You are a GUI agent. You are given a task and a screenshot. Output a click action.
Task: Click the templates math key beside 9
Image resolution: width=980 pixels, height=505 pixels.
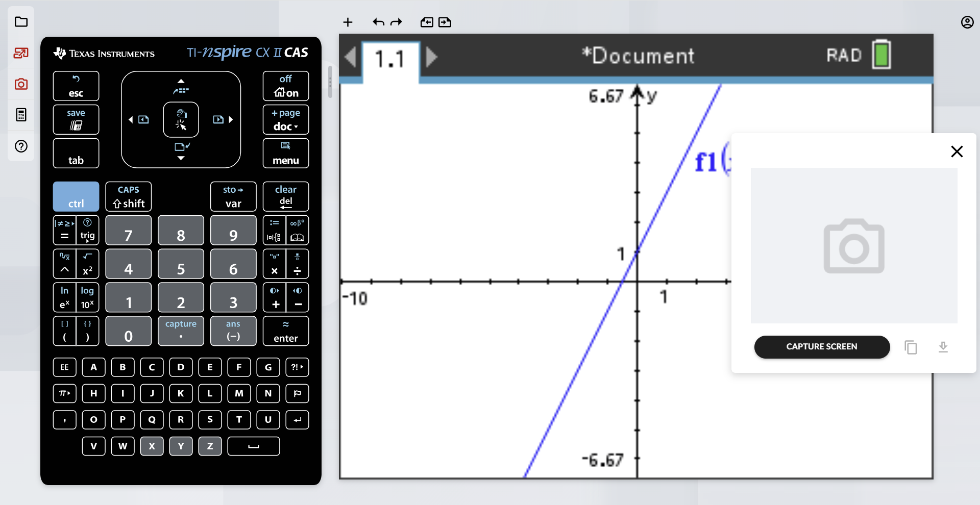(x=274, y=230)
